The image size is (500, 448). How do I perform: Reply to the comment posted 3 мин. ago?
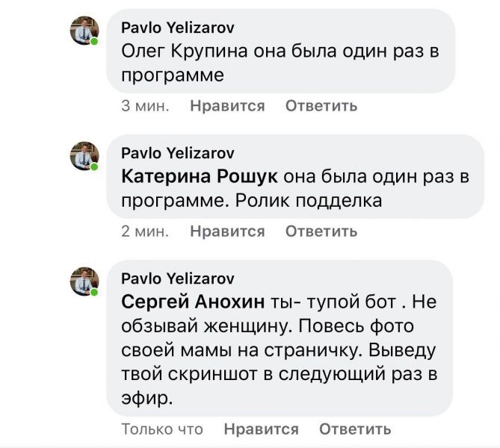click(321, 106)
